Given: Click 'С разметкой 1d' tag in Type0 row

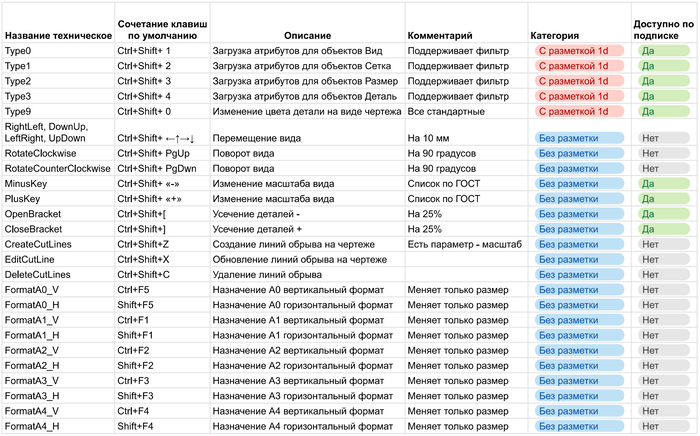Looking at the screenshot, I should pyautogui.click(x=572, y=49).
